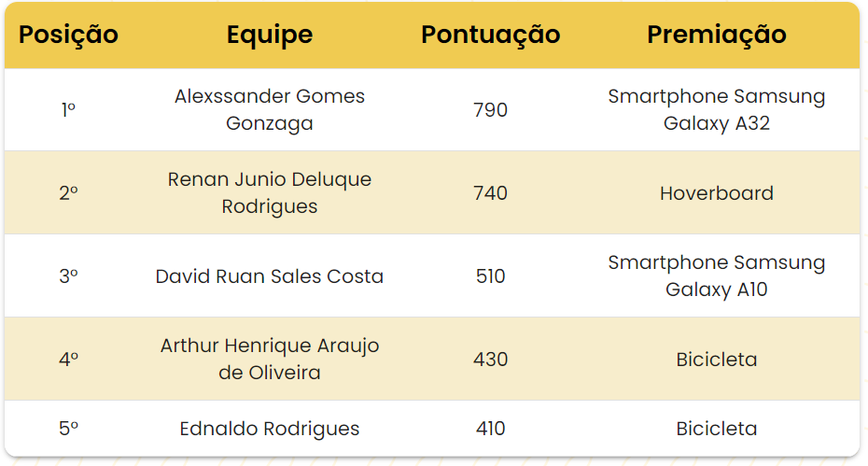Image resolution: width=868 pixels, height=466 pixels.
Task: Click team name Alexssander Gomes Gonzaga
Action: click(270, 110)
